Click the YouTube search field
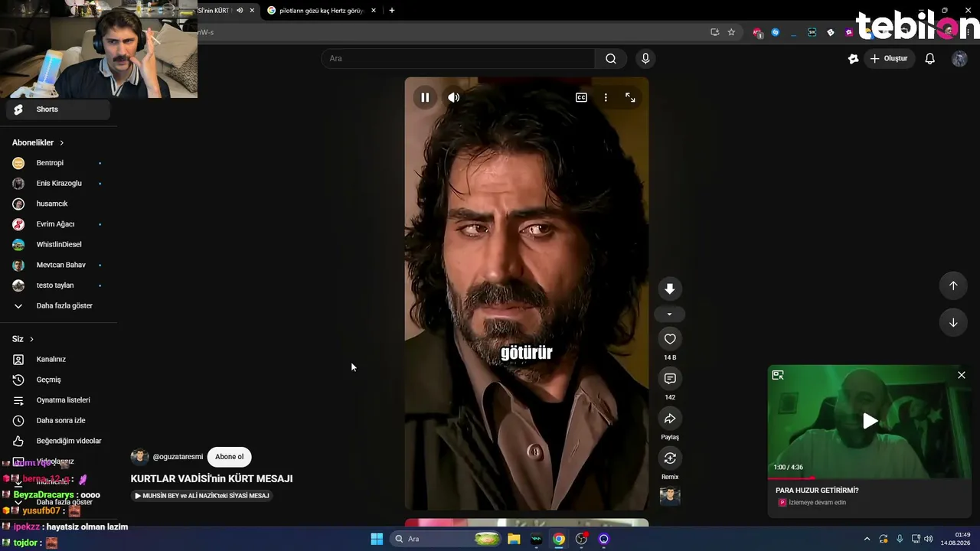This screenshot has width=980, height=551. [458, 58]
